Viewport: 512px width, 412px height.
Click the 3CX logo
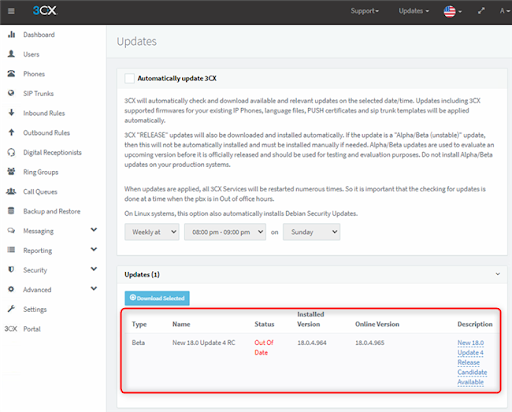(45, 11)
